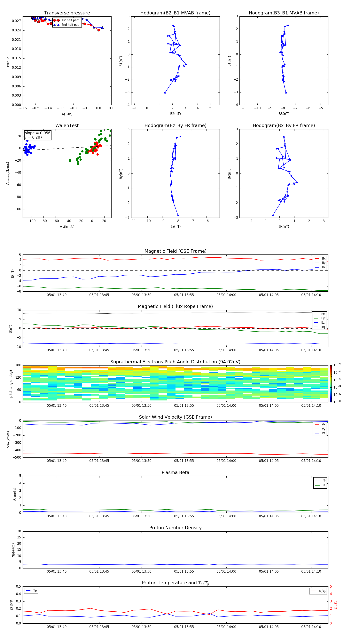Select the By' legend entry in Flux Rope panel
351x644 pixels.
[x=320, y=318]
